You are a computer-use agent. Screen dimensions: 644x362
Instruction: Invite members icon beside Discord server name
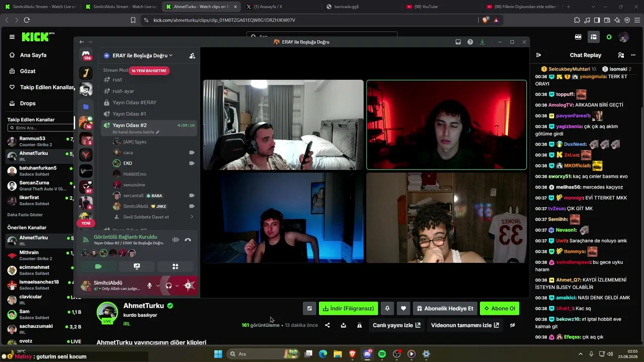click(192, 56)
